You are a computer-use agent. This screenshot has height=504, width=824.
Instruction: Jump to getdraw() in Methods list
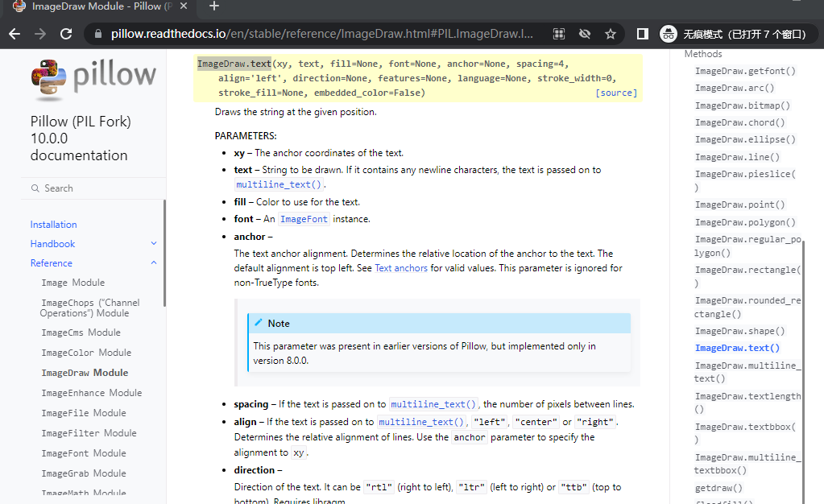click(x=719, y=488)
